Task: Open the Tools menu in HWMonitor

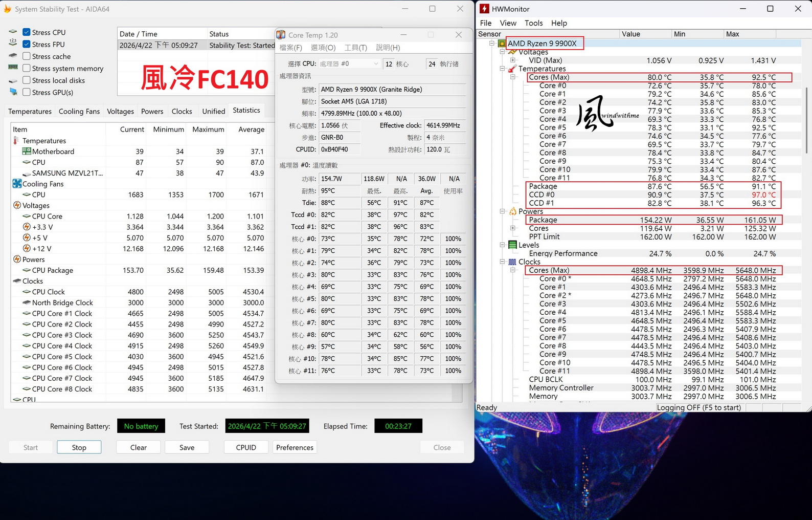Action: click(x=533, y=23)
